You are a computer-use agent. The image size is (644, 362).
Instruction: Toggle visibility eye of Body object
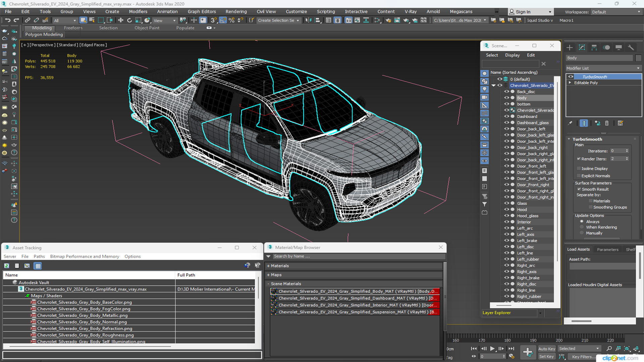coord(506,98)
